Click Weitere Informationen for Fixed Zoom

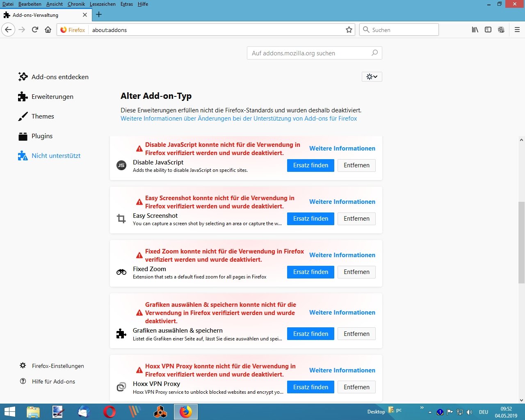point(342,255)
